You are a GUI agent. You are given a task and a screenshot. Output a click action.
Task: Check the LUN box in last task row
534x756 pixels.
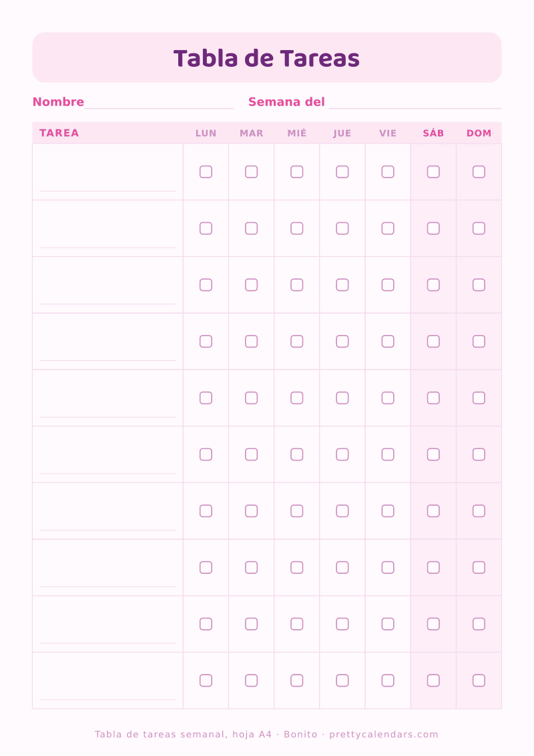206,681
